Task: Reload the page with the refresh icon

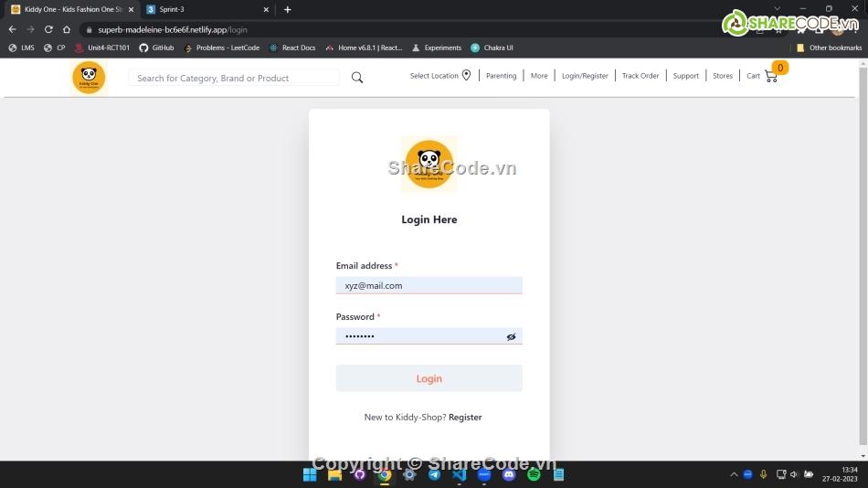Action: [x=48, y=29]
